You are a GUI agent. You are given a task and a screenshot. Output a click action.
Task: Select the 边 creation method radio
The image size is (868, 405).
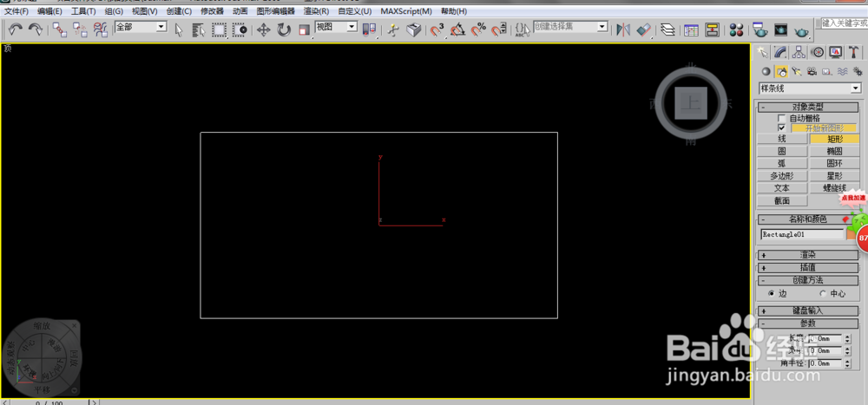coord(772,294)
